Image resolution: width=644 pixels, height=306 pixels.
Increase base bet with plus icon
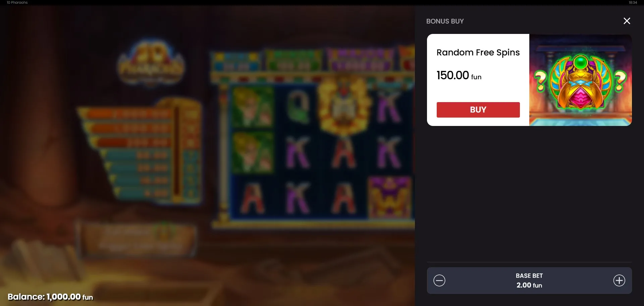(619, 280)
